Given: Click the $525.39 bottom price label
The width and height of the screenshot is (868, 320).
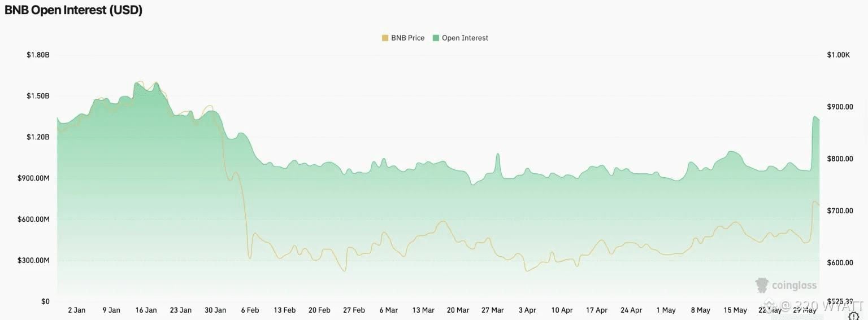Looking at the screenshot, I should tap(840, 301).
